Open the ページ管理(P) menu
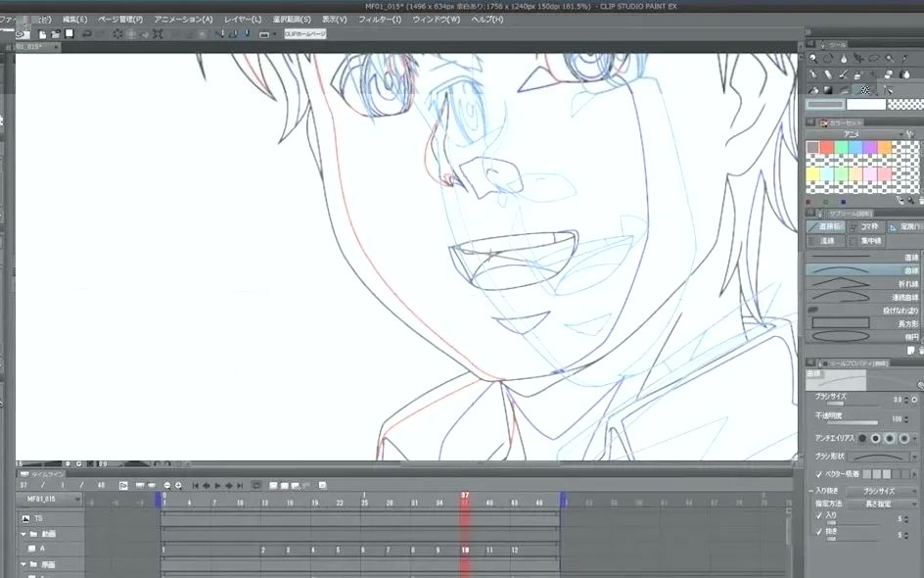924x578 pixels. point(120,20)
